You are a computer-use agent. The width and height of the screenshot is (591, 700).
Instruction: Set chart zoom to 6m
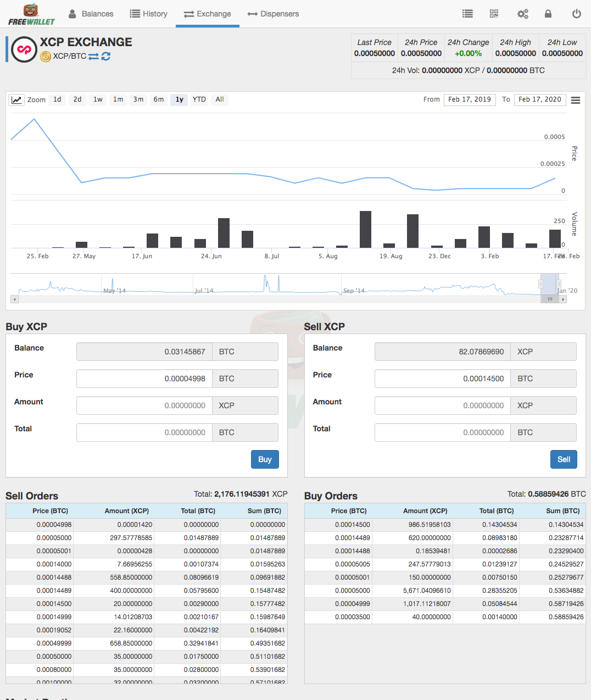click(159, 99)
